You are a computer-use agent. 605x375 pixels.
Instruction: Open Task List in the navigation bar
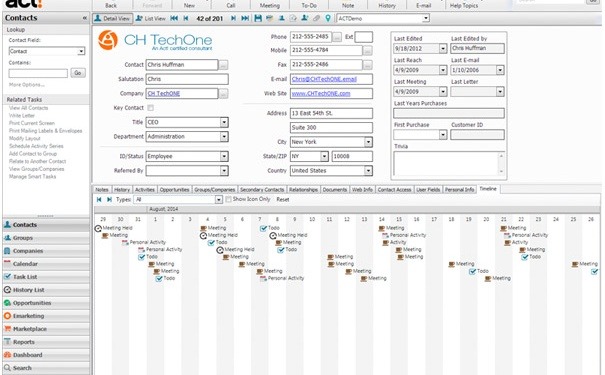pyautogui.click(x=46, y=277)
